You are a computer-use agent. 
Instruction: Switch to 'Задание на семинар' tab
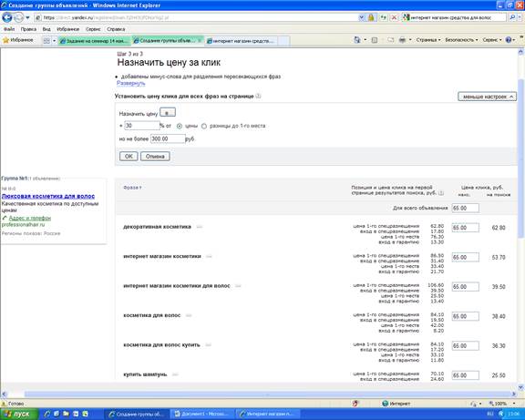click(x=95, y=41)
